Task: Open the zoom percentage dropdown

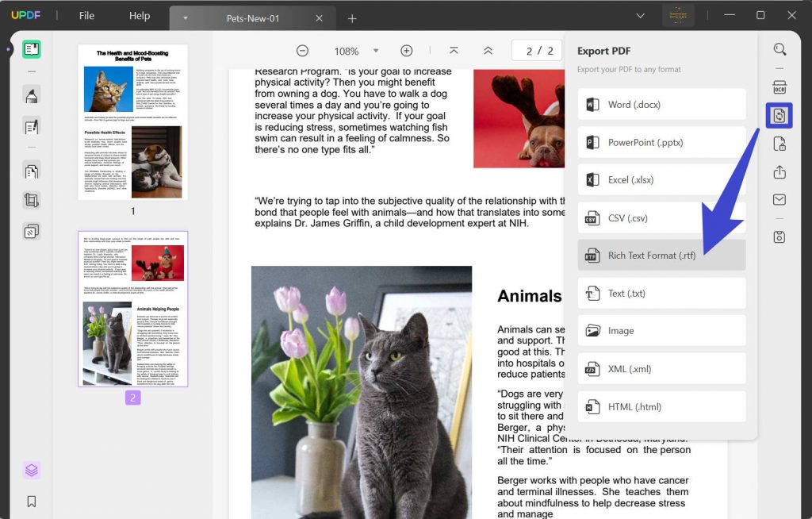Action: [x=376, y=50]
